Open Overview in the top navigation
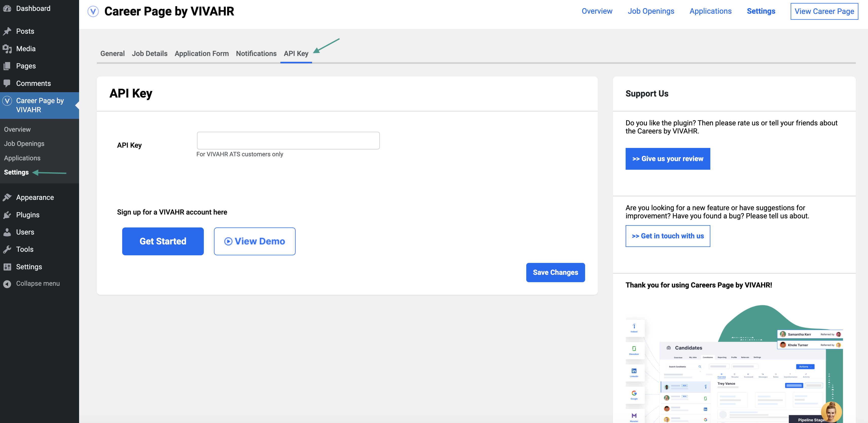This screenshot has width=868, height=423. pyautogui.click(x=597, y=11)
